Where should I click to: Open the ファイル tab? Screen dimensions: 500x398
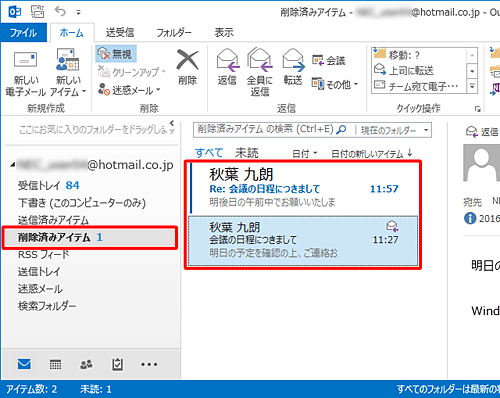[x=23, y=33]
